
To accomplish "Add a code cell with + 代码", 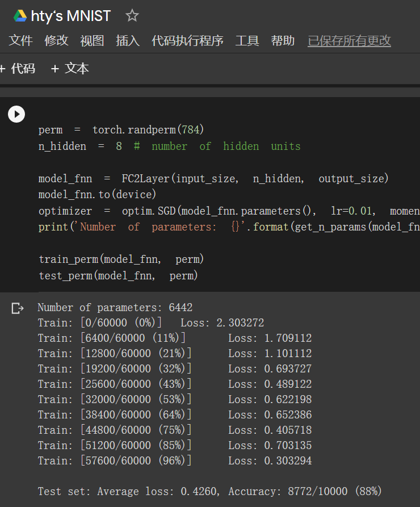I will pyautogui.click(x=18, y=69).
